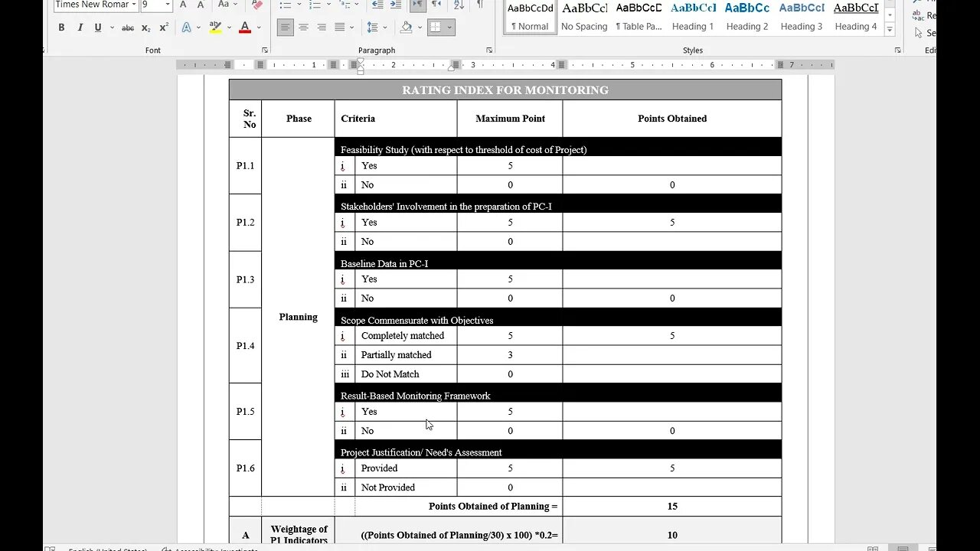The image size is (980, 551).
Task: Set right-to-left text direction
Action: click(436, 5)
